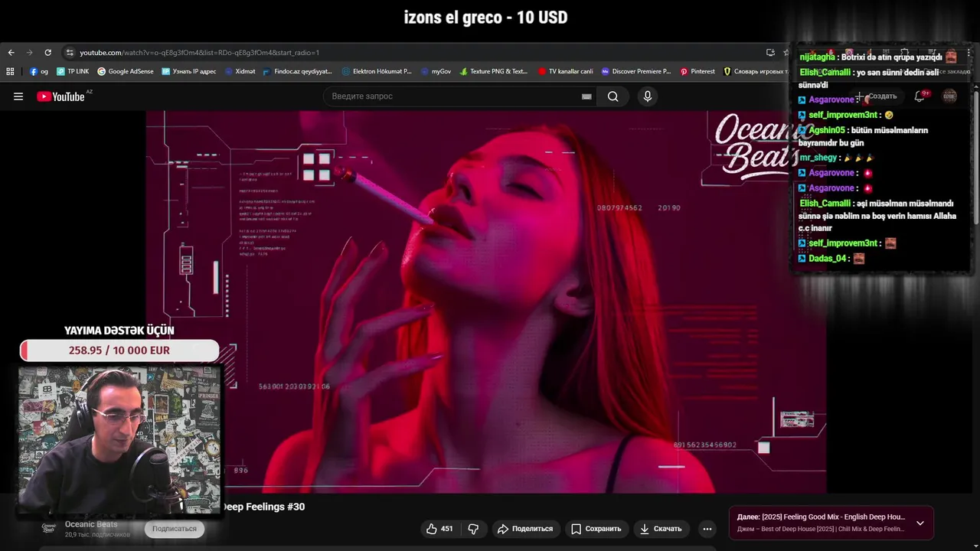This screenshot has width=980, height=551.
Task: Open the TV kanallar canlı bookmark
Action: click(566, 71)
